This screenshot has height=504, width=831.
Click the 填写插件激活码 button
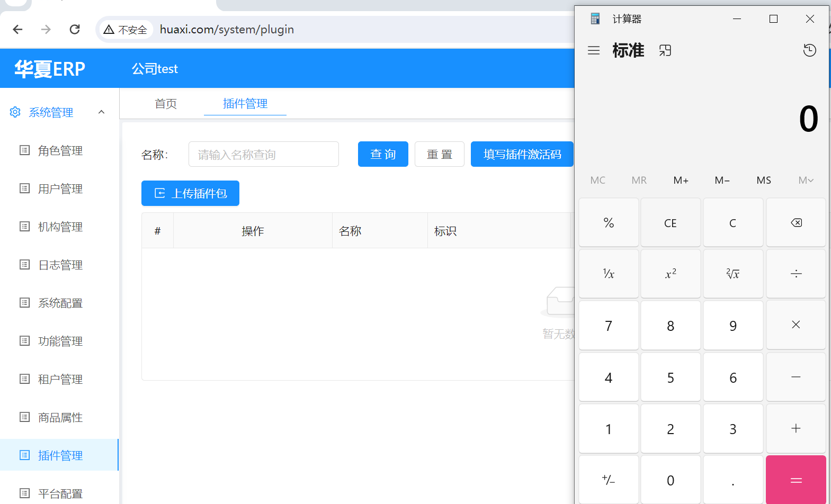pyautogui.click(x=522, y=154)
